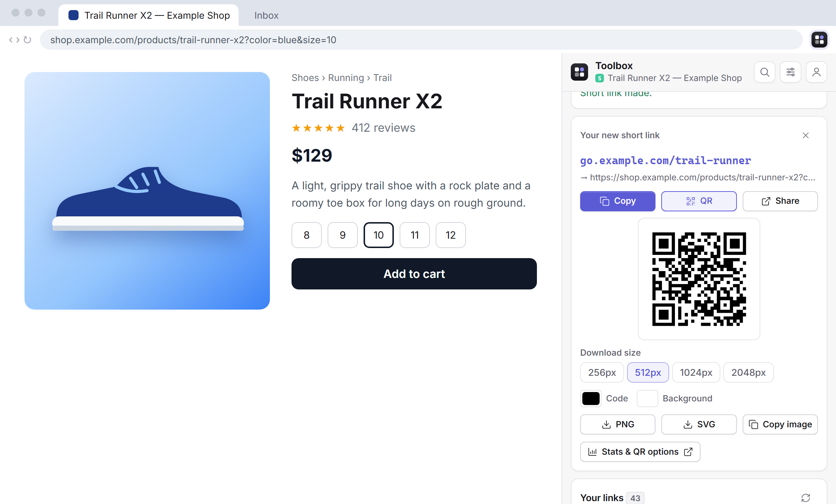Choose shoe size 9
836x504 pixels.
pos(343,235)
